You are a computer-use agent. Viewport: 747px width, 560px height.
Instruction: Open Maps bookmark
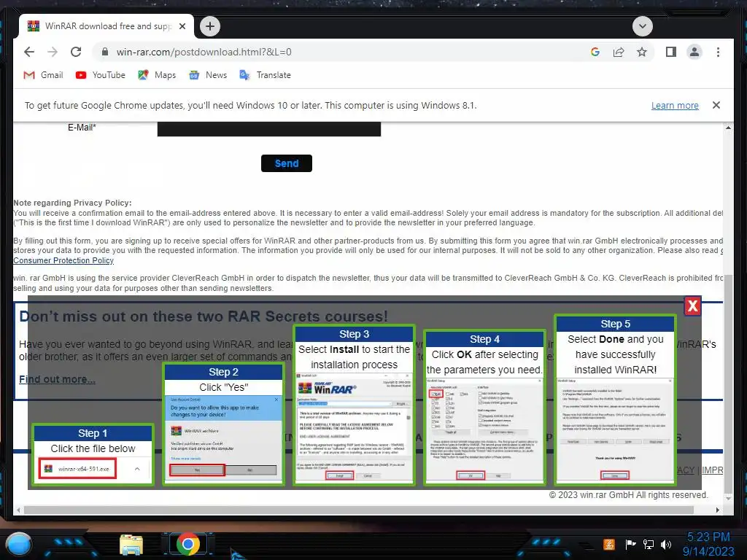click(157, 75)
